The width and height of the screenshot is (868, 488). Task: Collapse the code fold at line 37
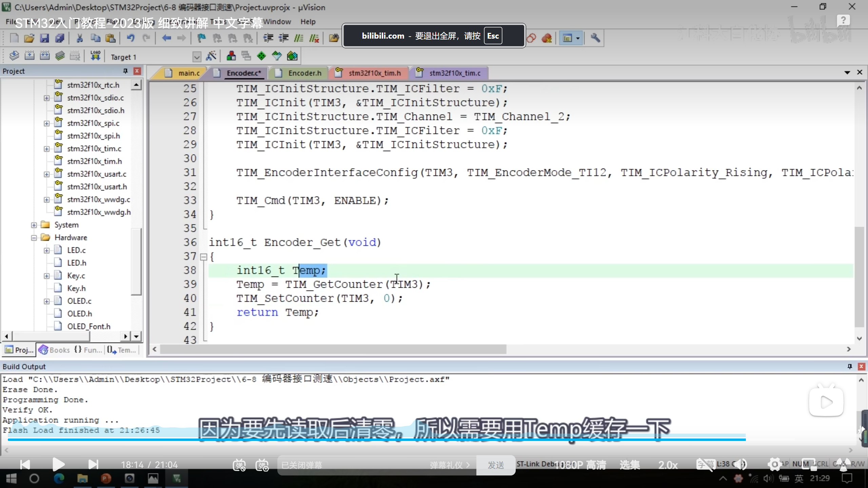tap(203, 257)
